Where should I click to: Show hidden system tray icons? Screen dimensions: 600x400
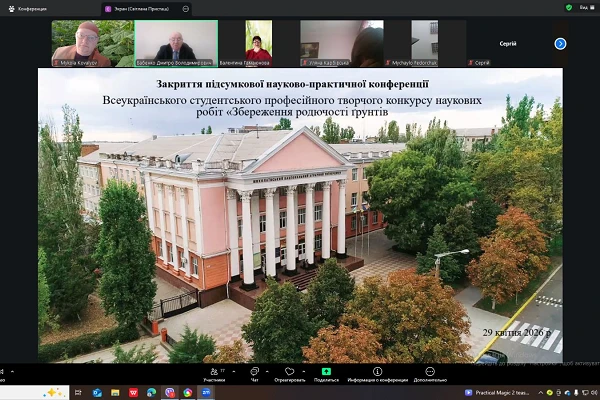tap(540, 393)
